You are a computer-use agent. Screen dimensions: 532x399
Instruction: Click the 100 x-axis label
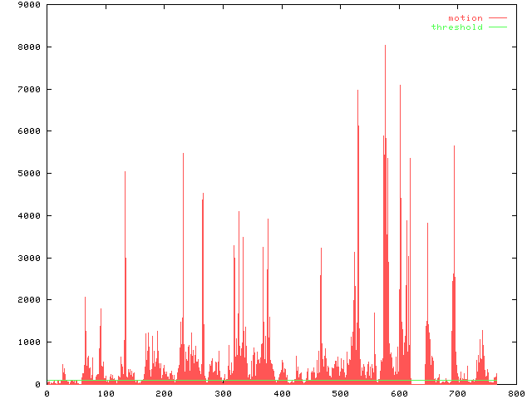point(105,393)
